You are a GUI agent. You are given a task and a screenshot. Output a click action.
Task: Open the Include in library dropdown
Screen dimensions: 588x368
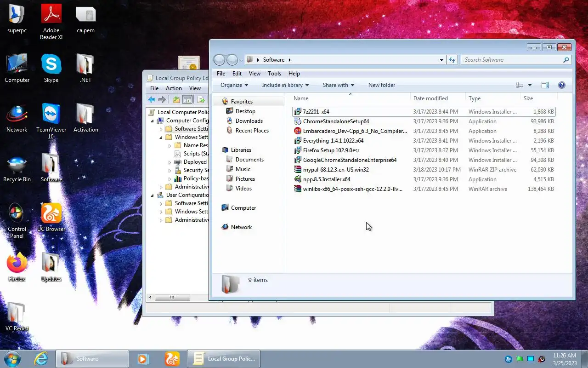pyautogui.click(x=285, y=85)
